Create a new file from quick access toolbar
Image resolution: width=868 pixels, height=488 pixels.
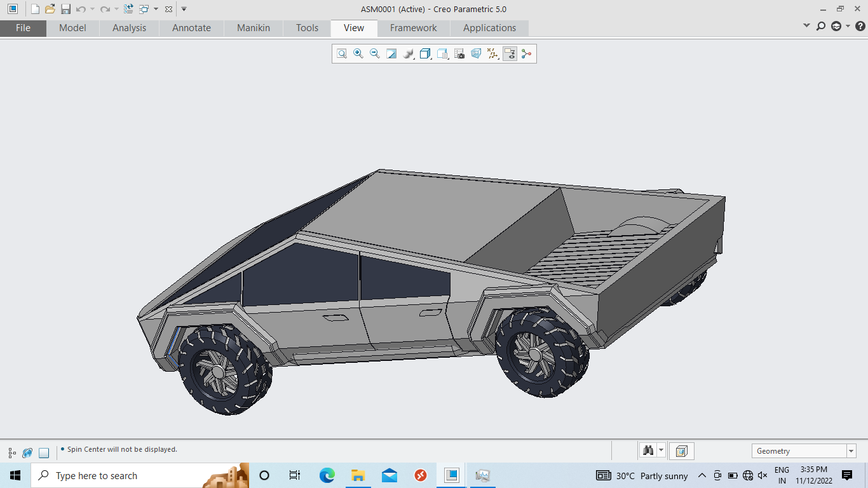click(35, 9)
